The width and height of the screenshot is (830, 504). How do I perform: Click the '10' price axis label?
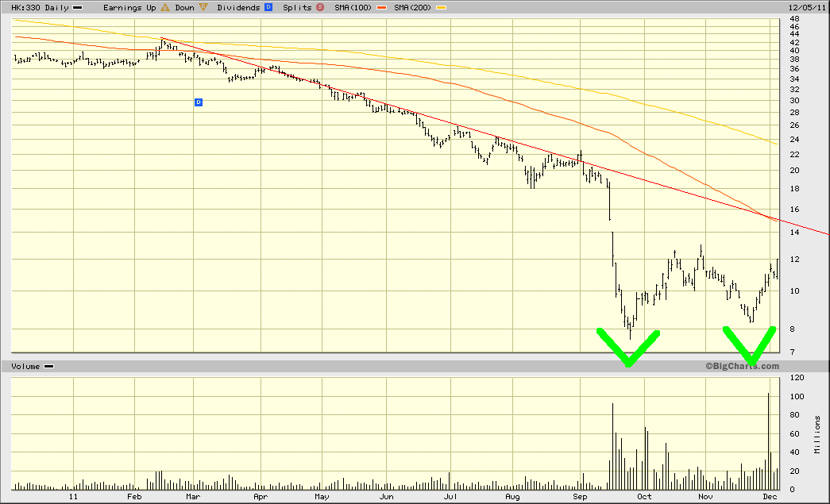(794, 290)
